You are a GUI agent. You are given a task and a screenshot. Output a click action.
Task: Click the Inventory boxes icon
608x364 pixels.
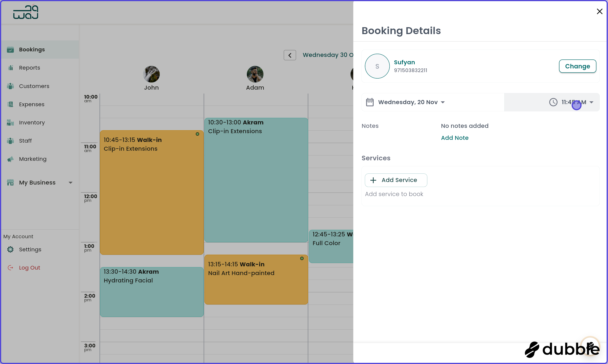point(11,122)
